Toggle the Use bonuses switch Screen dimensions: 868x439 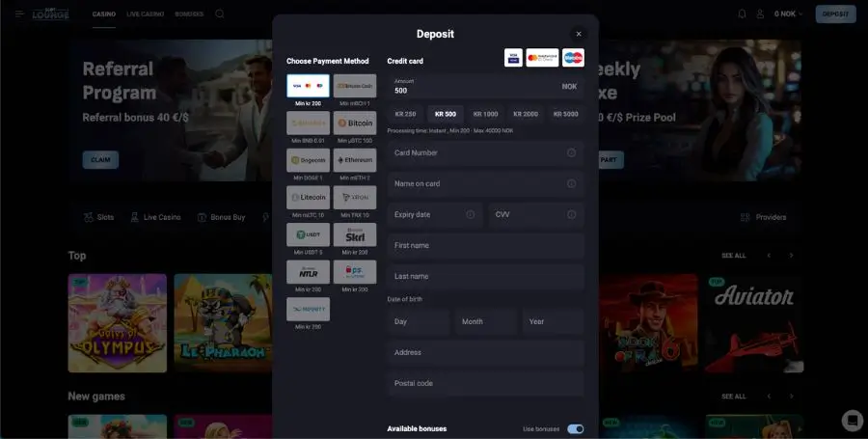pyautogui.click(x=575, y=429)
